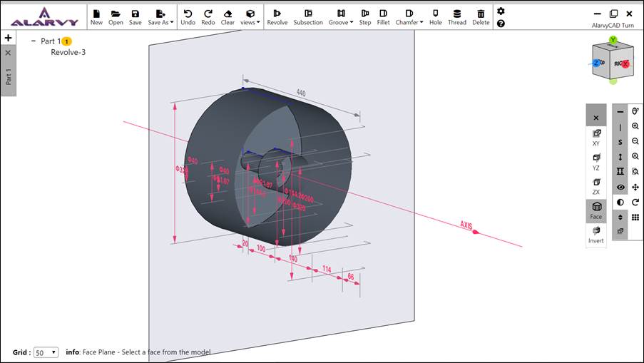Activate the rotate view tool
This screenshot has width=644, height=363.
635,202
